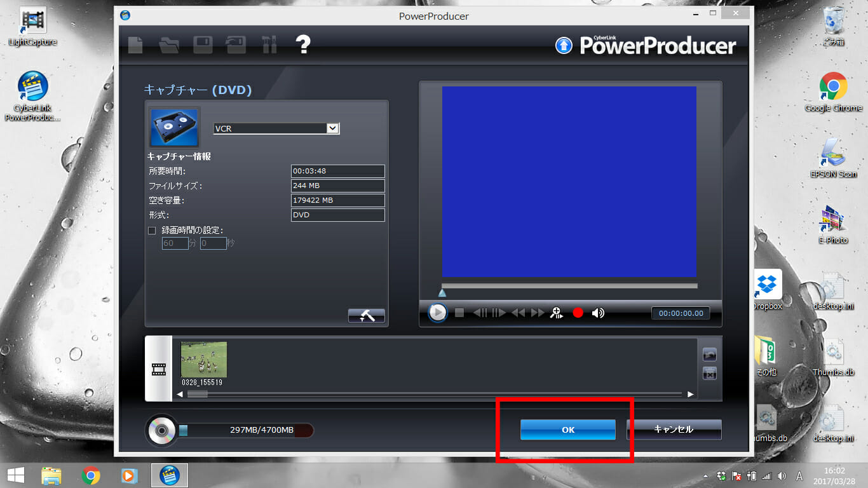
Task: Click the Save project floppy icon
Action: pos(203,45)
